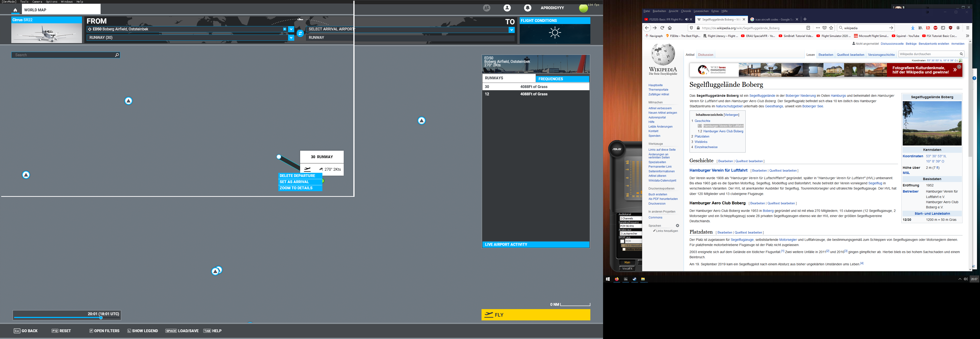Bookmark this page with the star
This screenshot has width=980, height=339.
pos(831,28)
